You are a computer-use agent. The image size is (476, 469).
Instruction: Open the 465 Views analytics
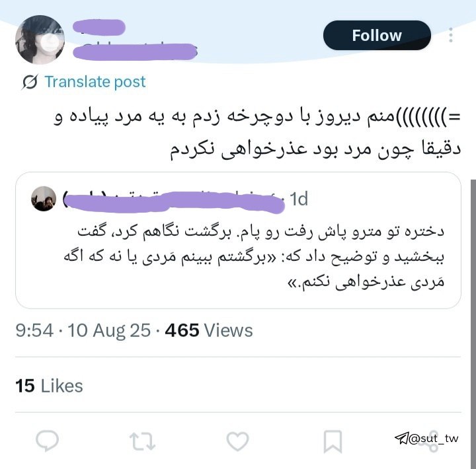209,330
